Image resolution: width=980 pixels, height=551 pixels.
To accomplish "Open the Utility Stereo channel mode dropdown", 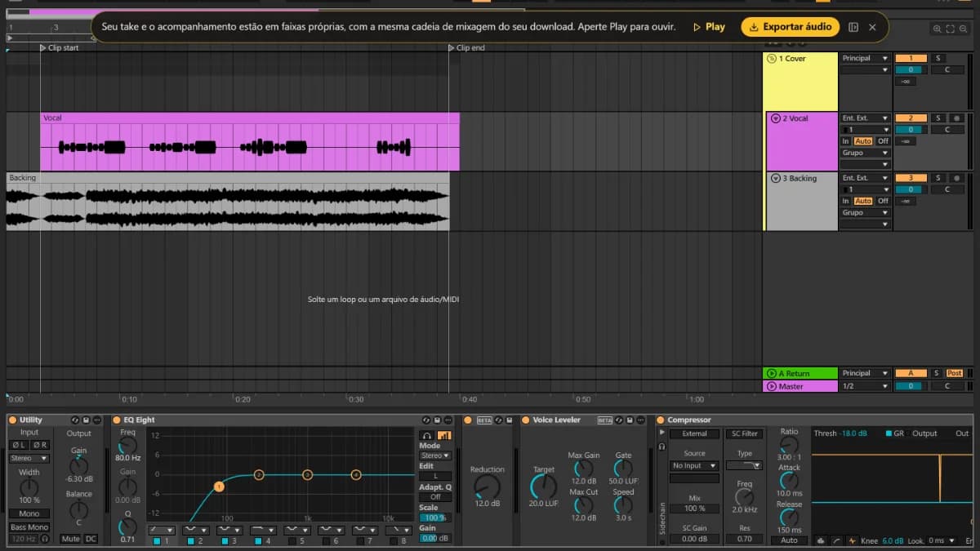I will [x=29, y=458].
